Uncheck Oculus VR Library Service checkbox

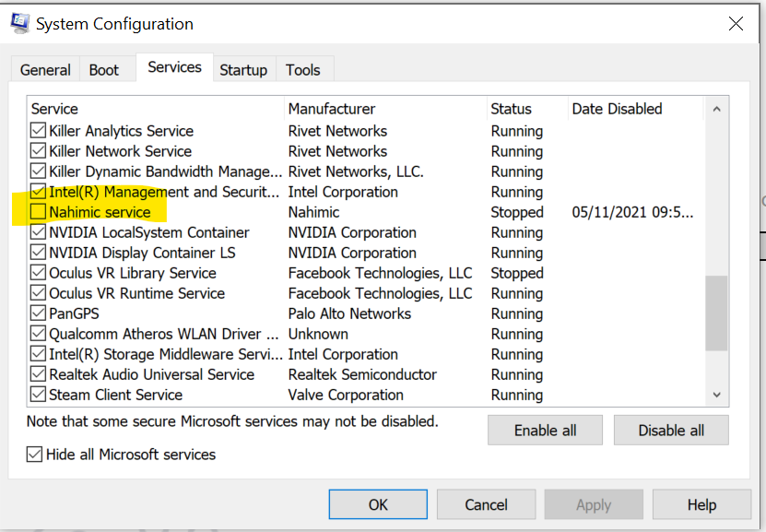(38, 273)
